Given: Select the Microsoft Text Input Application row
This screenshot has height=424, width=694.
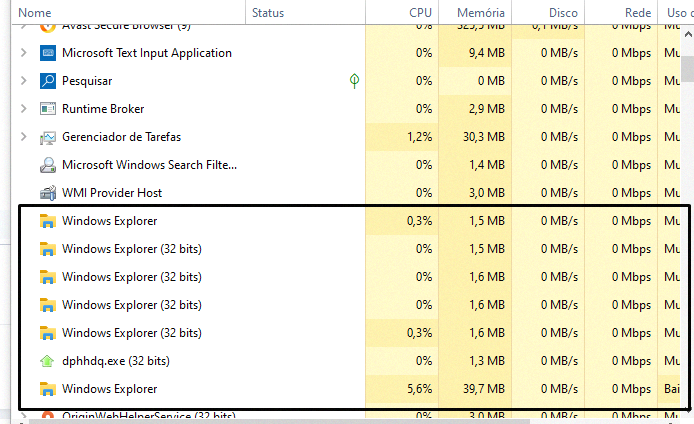Looking at the screenshot, I should point(346,53).
